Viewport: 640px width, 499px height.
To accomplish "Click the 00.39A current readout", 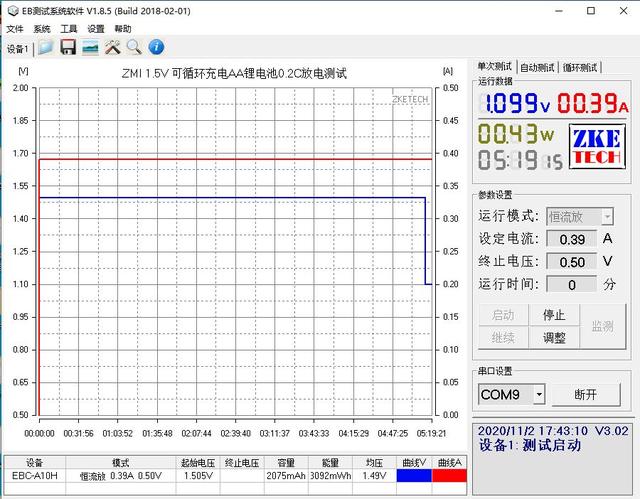I will [x=593, y=102].
